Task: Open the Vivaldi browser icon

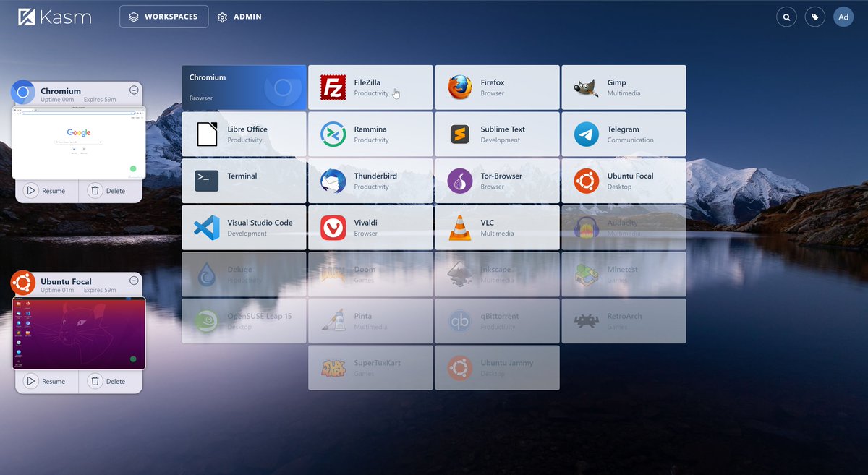Action: tap(333, 228)
